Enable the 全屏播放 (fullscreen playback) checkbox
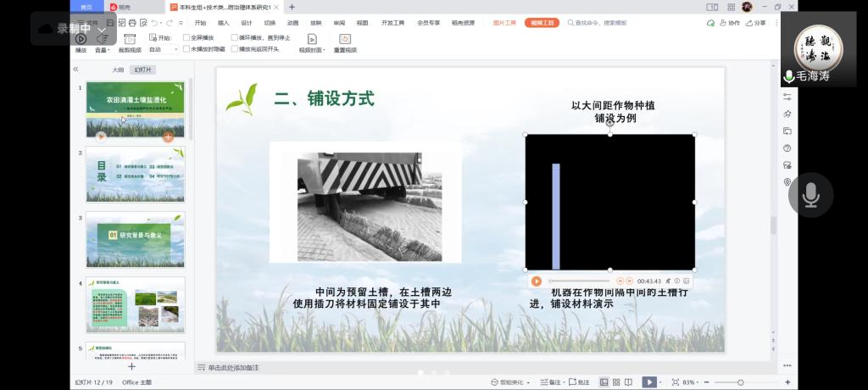This screenshot has height=390, width=868. click(x=186, y=38)
